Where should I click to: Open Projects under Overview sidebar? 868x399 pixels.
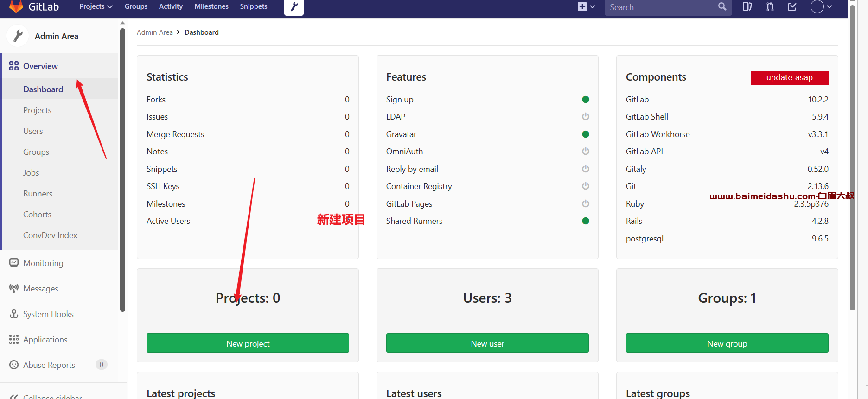tap(37, 110)
